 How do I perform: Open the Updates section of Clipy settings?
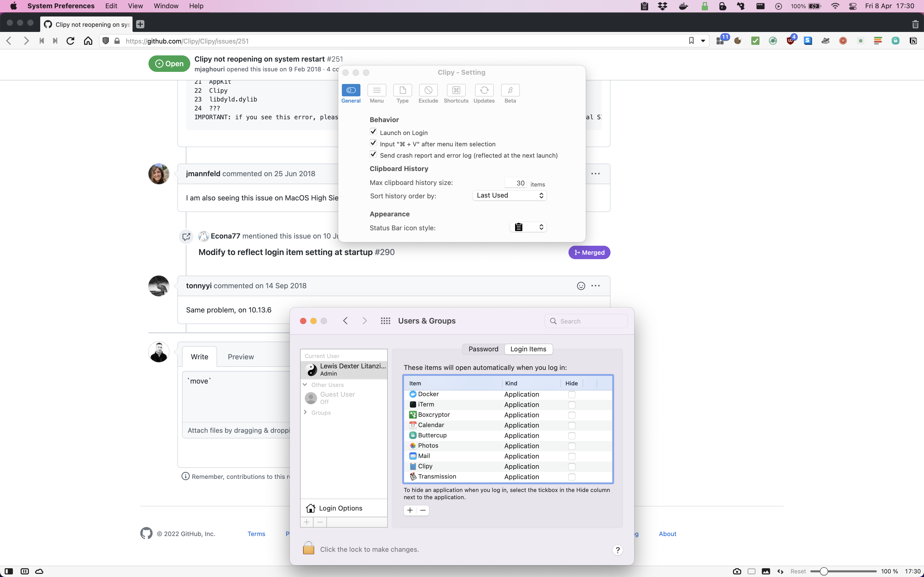484,93
